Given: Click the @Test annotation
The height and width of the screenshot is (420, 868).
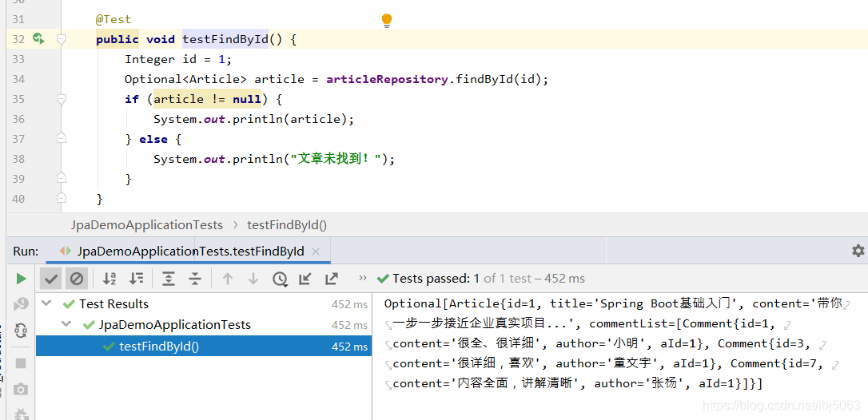Looking at the screenshot, I should (113, 19).
